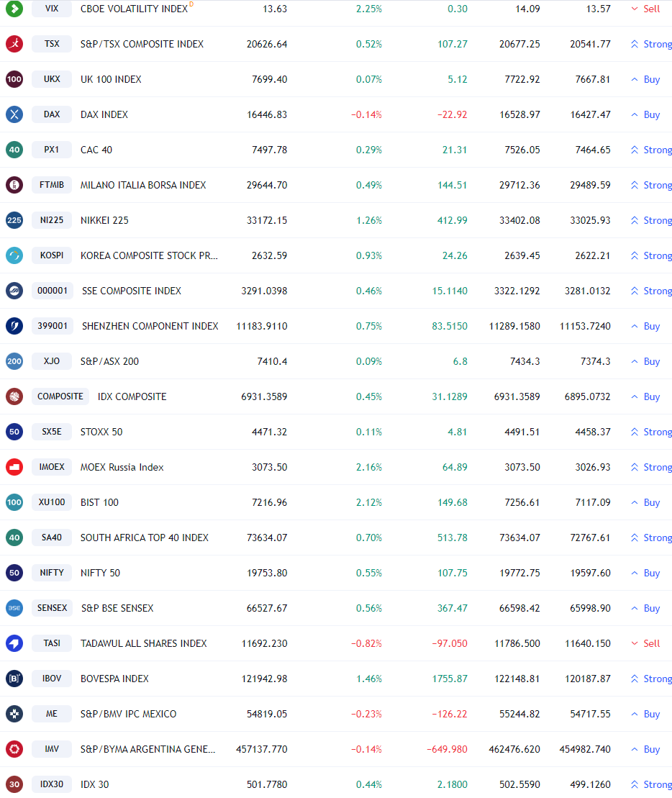Image resolution: width=672 pixels, height=798 pixels.
Task: Click the Buy rating for UK 100
Action: [645, 79]
